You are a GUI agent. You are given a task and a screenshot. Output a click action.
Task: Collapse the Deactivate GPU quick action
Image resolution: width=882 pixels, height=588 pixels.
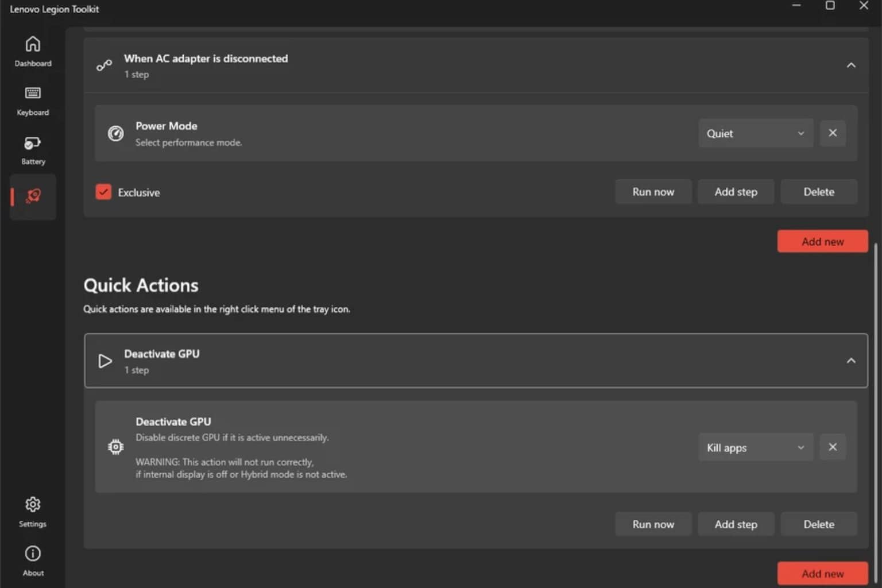click(851, 361)
